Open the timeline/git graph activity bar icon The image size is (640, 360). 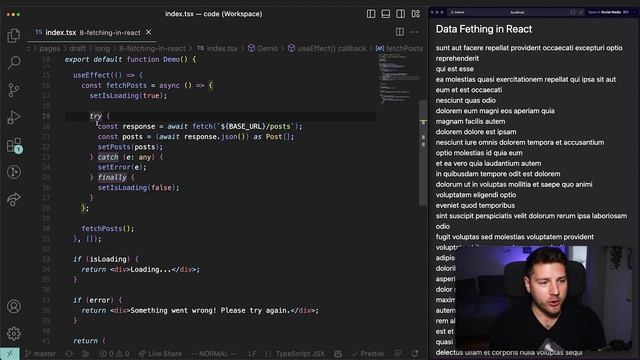click(13, 172)
